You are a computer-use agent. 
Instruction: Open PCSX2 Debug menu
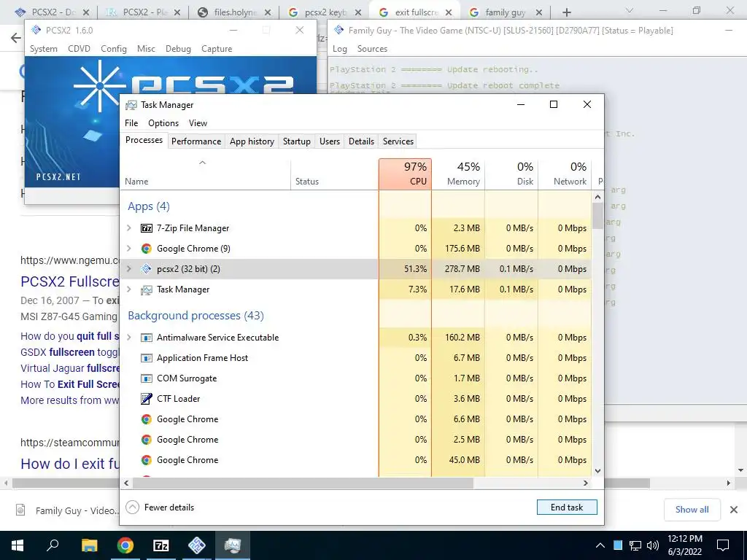click(x=178, y=49)
